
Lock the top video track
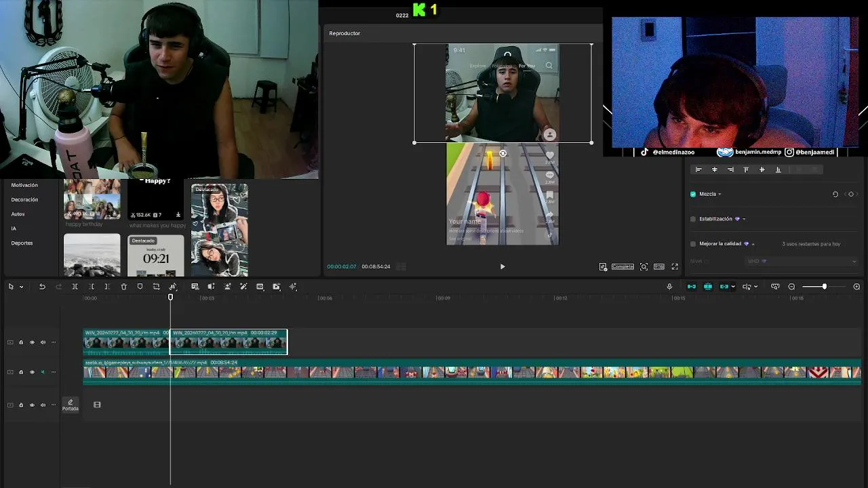[21, 342]
